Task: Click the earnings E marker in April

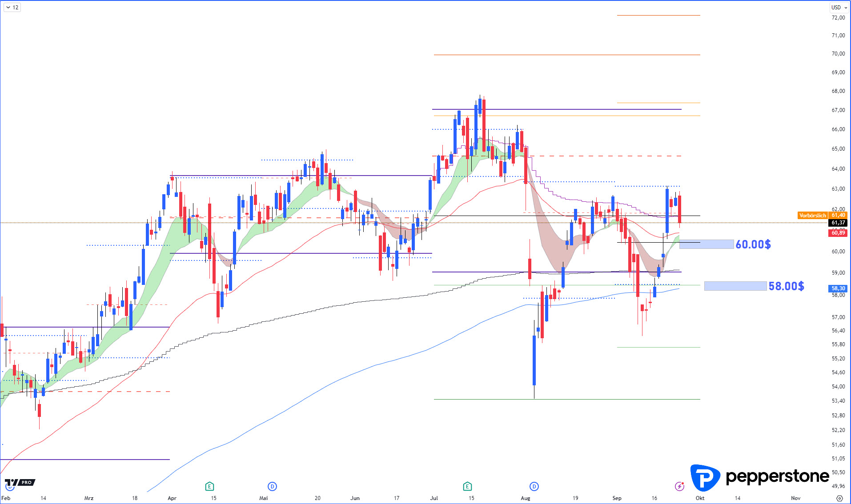Action: [x=209, y=486]
